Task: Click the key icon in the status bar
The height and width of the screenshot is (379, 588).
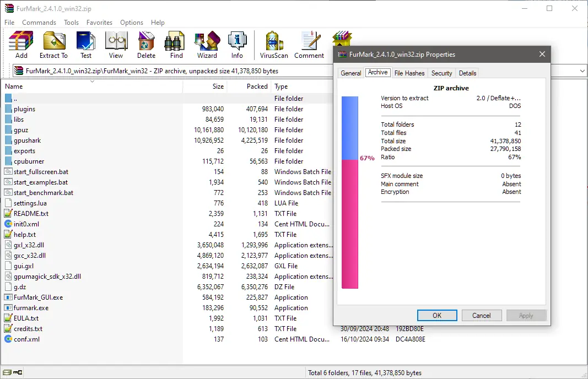Action: tap(18, 372)
